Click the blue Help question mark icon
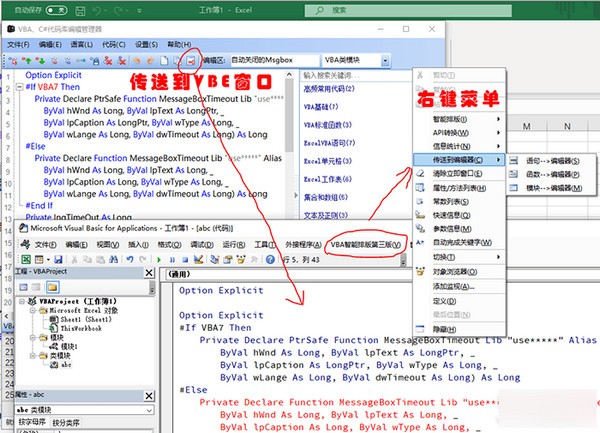 [270, 259]
